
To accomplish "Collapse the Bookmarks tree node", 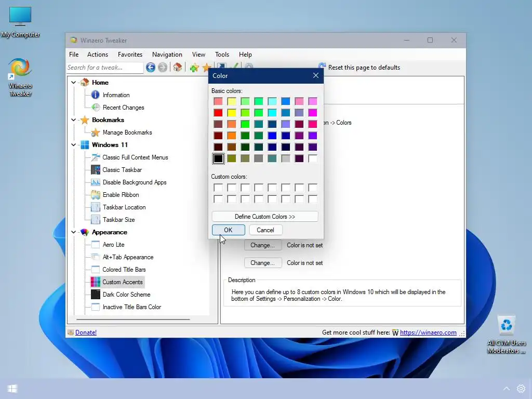I will 73,120.
